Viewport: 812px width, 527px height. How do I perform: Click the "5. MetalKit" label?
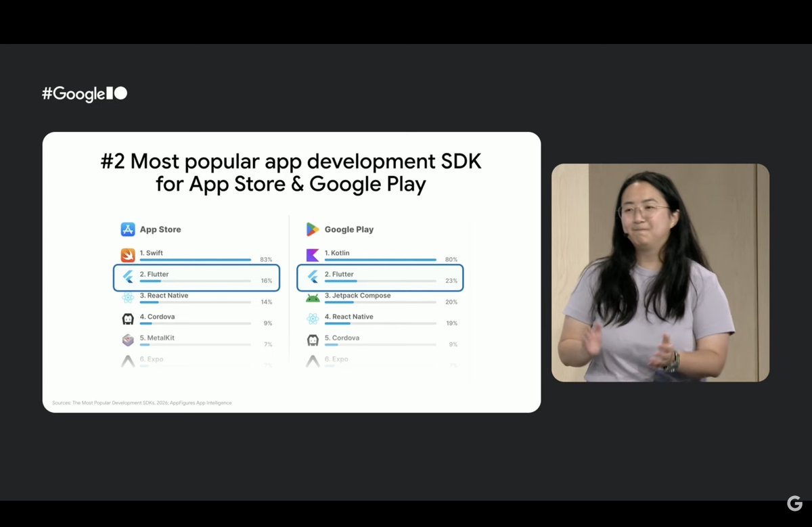click(x=158, y=338)
